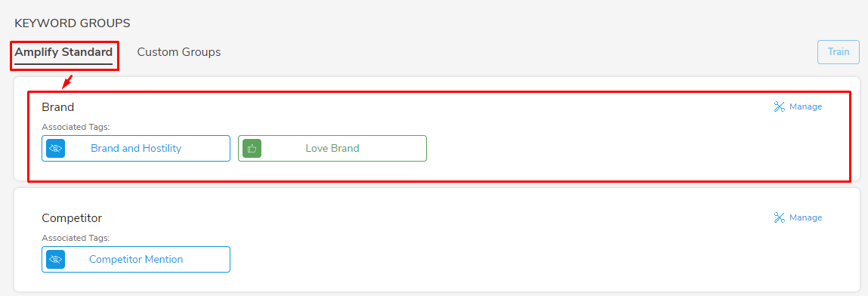Open the Manage link for Brand group

[805, 106]
